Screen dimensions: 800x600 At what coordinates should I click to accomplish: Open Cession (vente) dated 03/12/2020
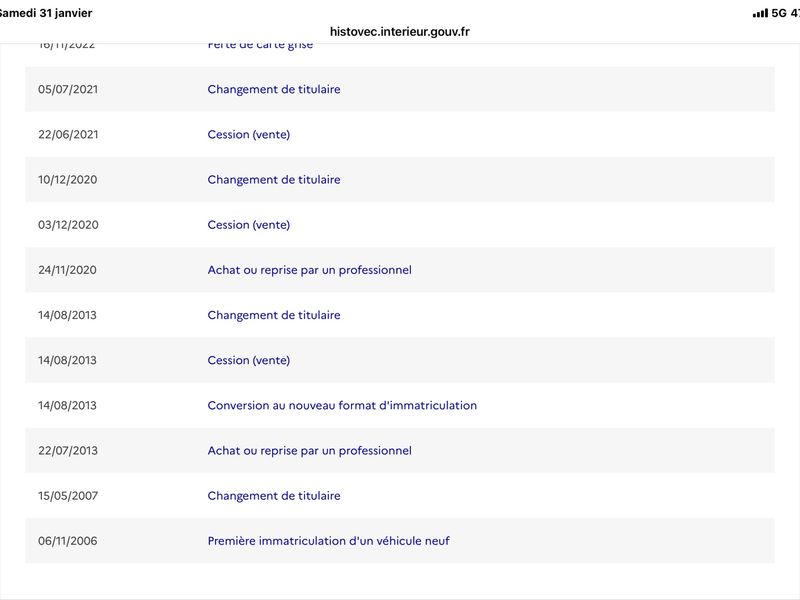pos(249,225)
